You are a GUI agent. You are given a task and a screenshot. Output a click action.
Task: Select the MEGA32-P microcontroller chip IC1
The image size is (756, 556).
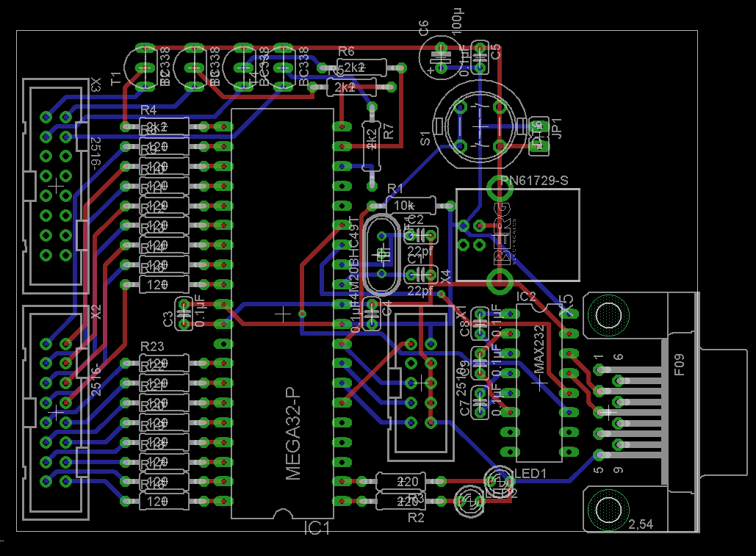click(283, 314)
